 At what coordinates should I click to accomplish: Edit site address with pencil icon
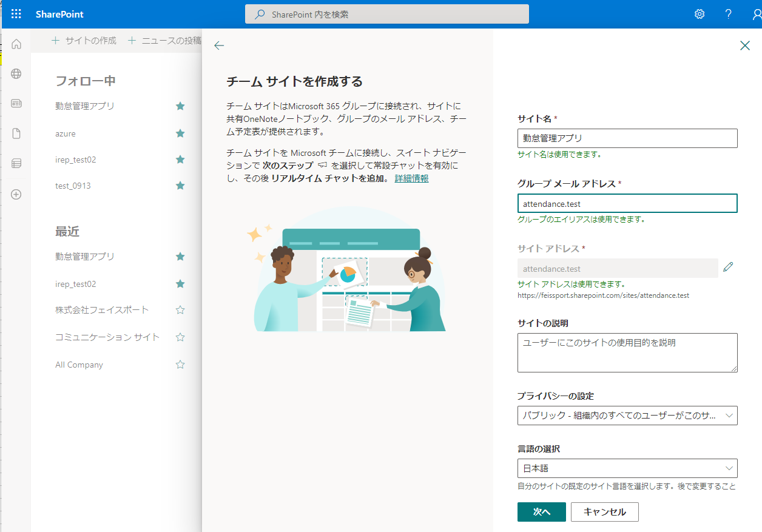(728, 267)
